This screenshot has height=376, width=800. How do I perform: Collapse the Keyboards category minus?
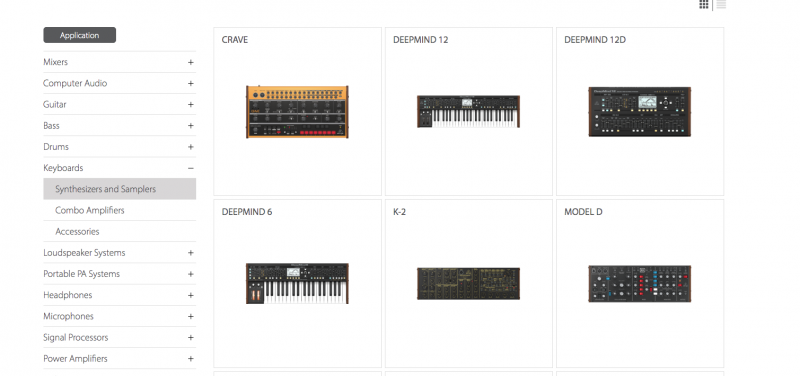(191, 168)
